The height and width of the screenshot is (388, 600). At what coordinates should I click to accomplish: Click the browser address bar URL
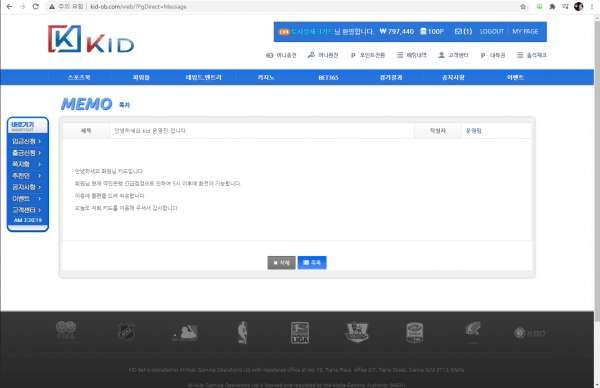139,7
